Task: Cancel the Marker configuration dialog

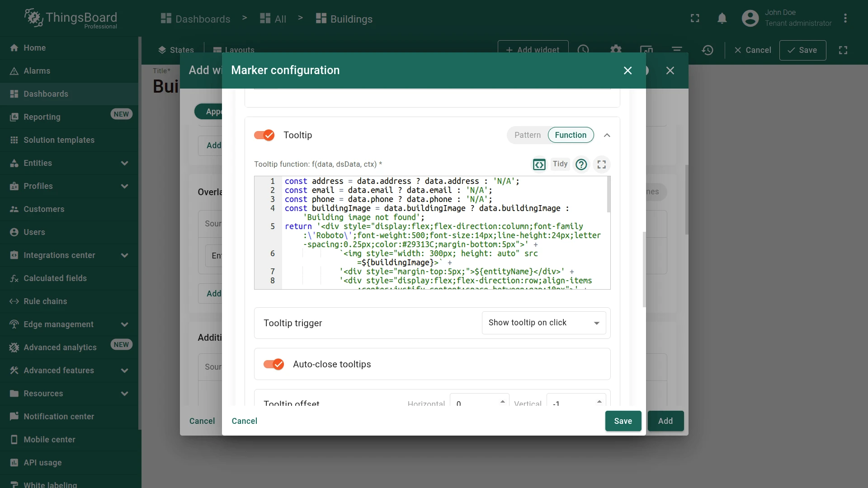Action: pyautogui.click(x=244, y=421)
